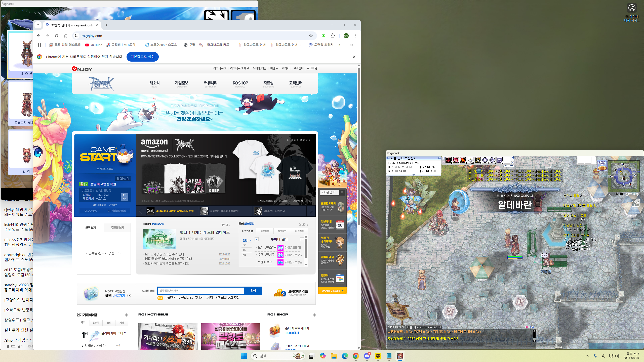Expand RO1 SHOP with the plus icon
The width and height of the screenshot is (644, 362).
point(314,315)
